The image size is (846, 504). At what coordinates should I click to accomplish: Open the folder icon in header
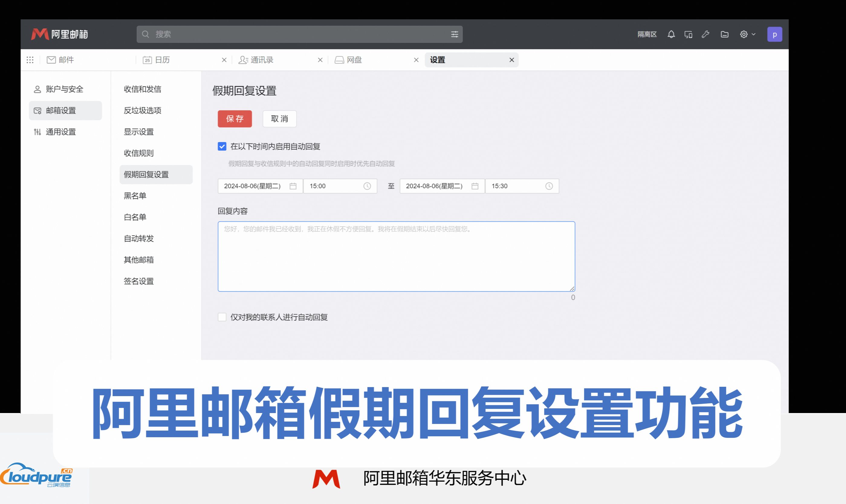[x=724, y=34]
